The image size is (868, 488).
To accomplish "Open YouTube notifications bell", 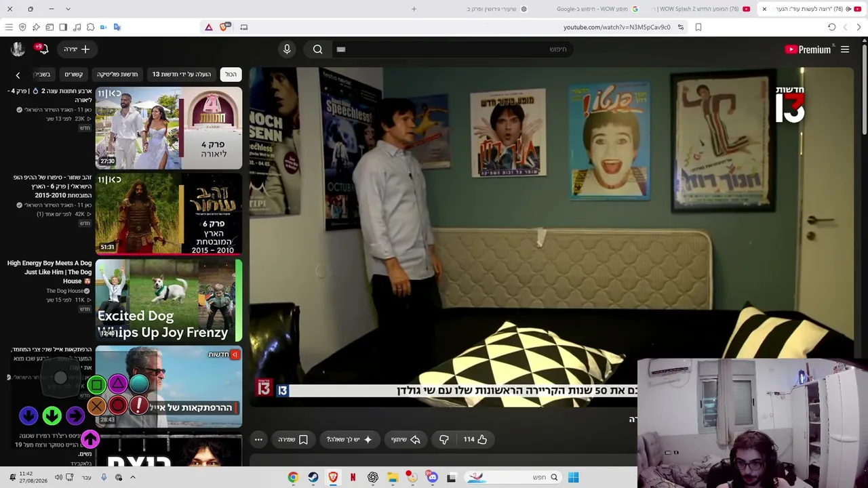I will 43,49.
